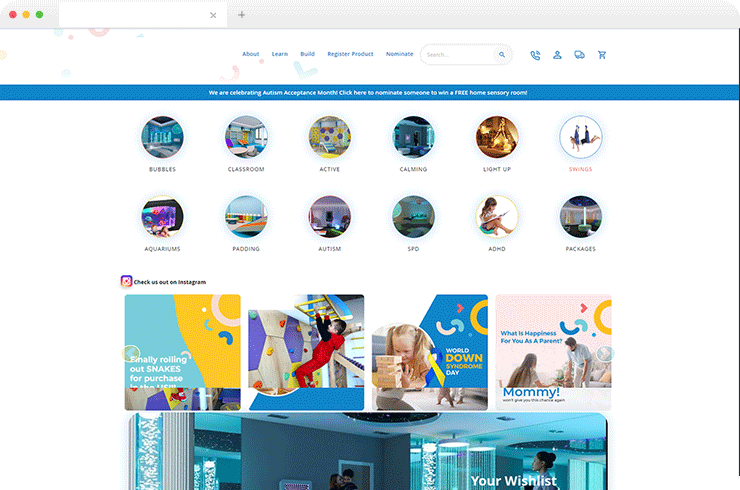Click the Register Product link
The height and width of the screenshot is (490, 740).
(350, 54)
